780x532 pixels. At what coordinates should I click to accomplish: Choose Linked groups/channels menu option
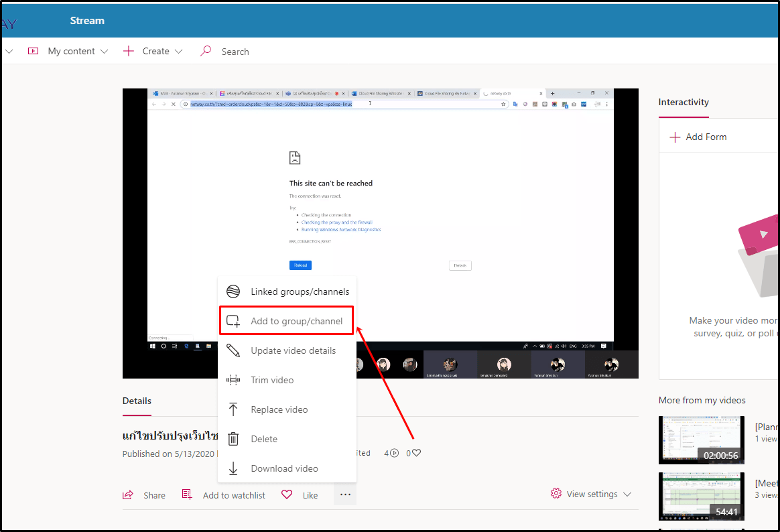click(x=300, y=291)
